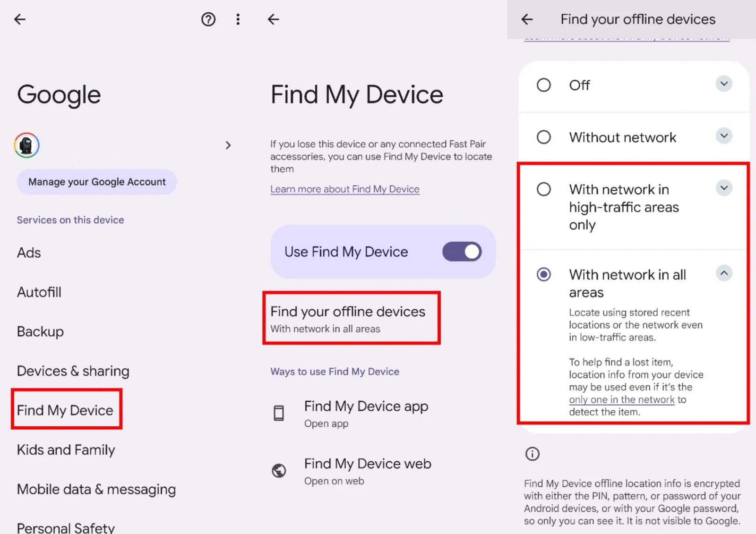Tap the Services on this device heading
The height and width of the screenshot is (534, 756).
[70, 220]
